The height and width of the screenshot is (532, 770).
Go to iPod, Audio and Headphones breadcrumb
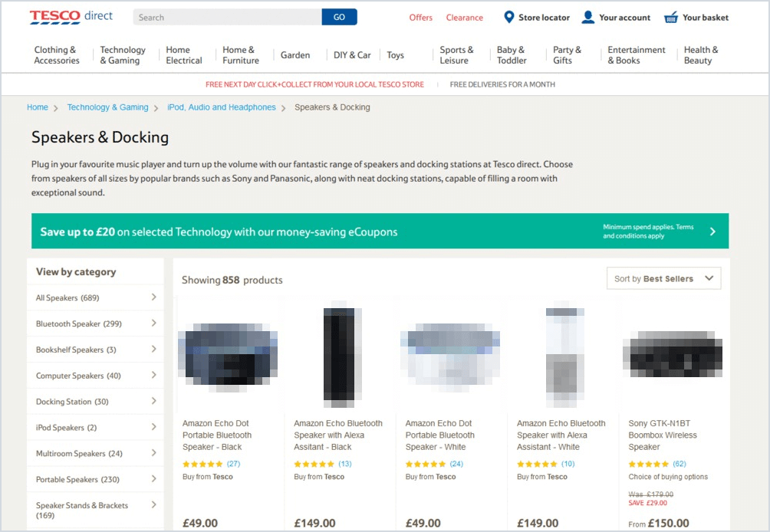pyautogui.click(x=221, y=107)
